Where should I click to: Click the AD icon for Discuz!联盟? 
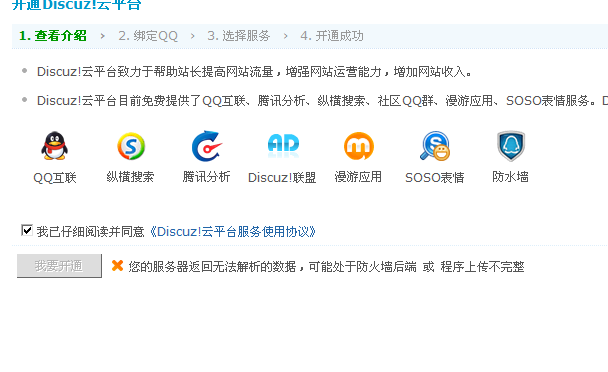tap(283, 145)
